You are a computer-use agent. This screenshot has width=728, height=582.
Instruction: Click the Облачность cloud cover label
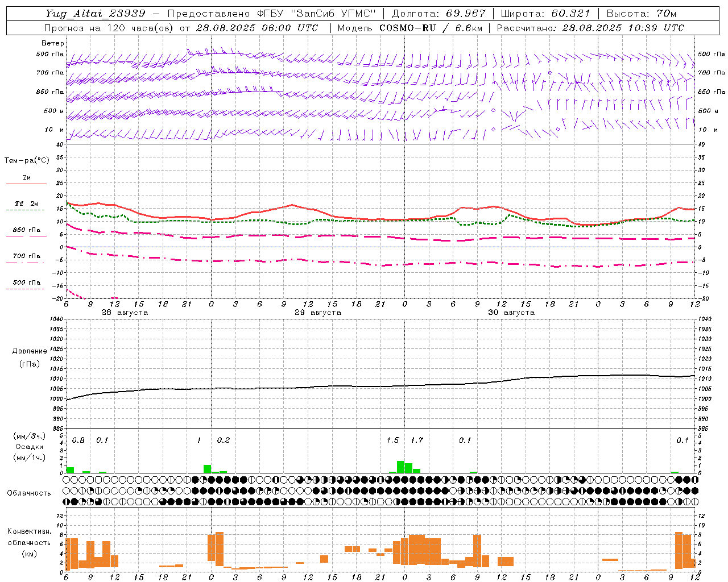pyautogui.click(x=29, y=493)
